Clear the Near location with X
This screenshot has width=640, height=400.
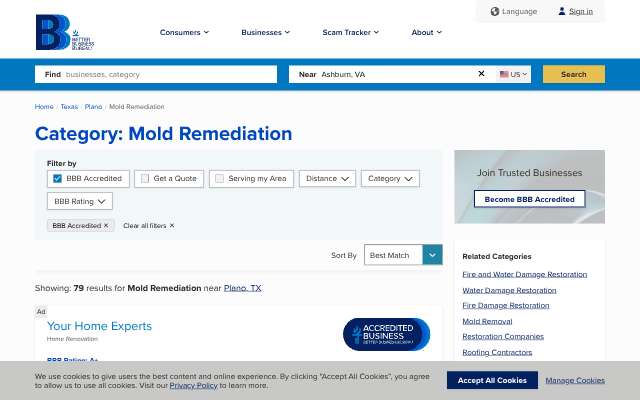[481, 73]
